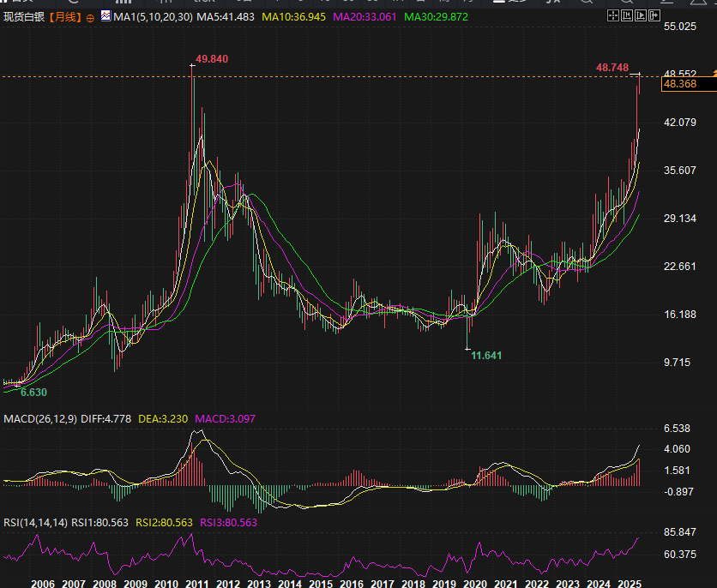This screenshot has height=588, width=717.
Task: Click the 11.641 low price marker
Action: coord(486,355)
